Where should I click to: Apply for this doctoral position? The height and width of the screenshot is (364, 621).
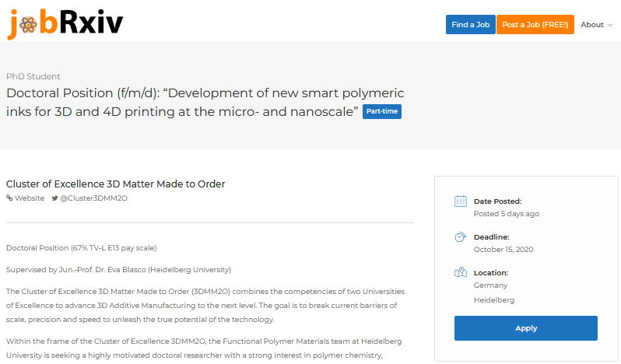point(525,328)
